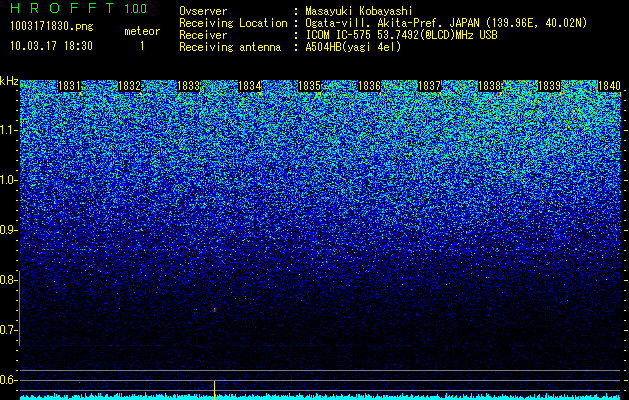Click the Receiving antenna field label
The height and width of the screenshot is (400, 629).
point(230,47)
